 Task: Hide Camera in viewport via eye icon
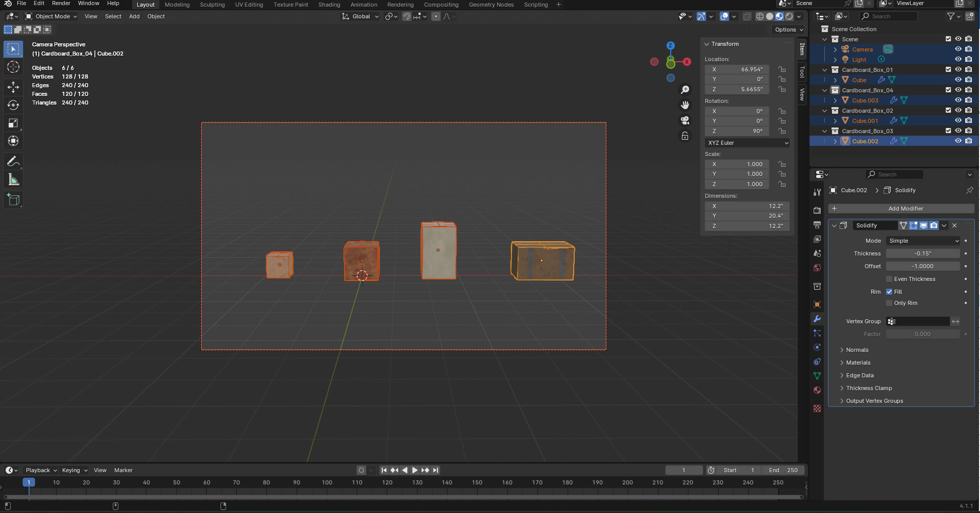coord(958,49)
